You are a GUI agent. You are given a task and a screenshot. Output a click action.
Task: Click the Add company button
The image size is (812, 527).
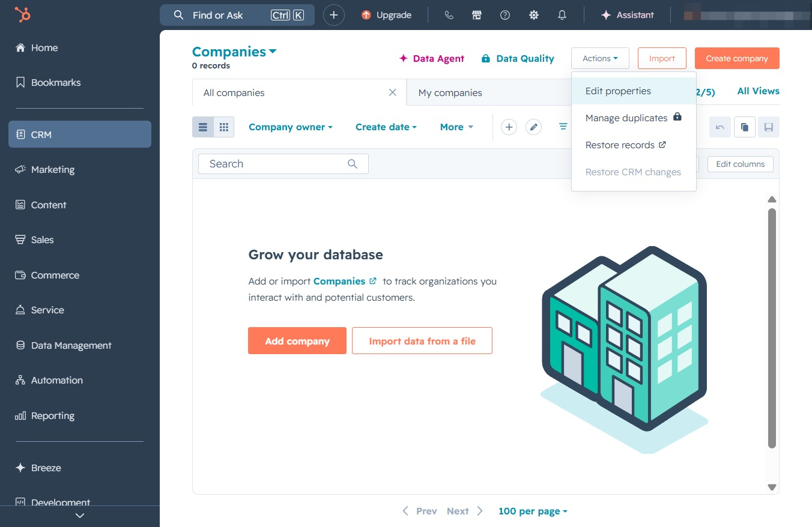297,341
